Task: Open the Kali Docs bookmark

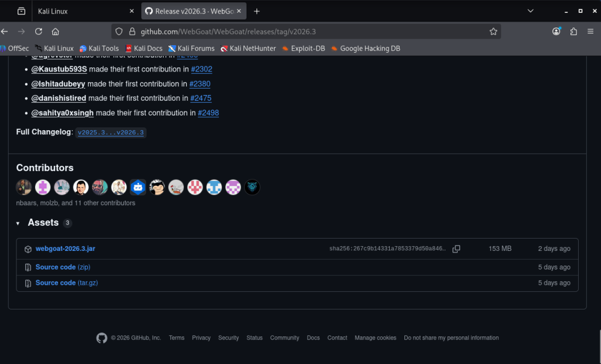Action: click(x=144, y=49)
